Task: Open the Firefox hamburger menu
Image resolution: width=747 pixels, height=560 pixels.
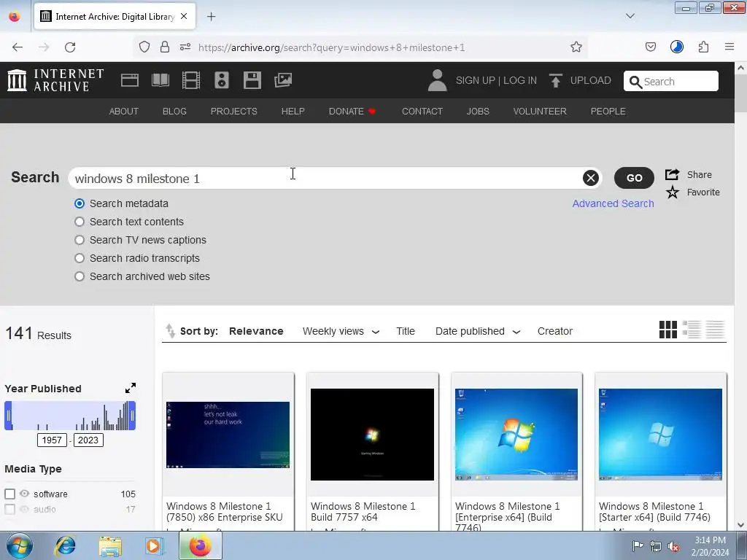Action: 729,47
